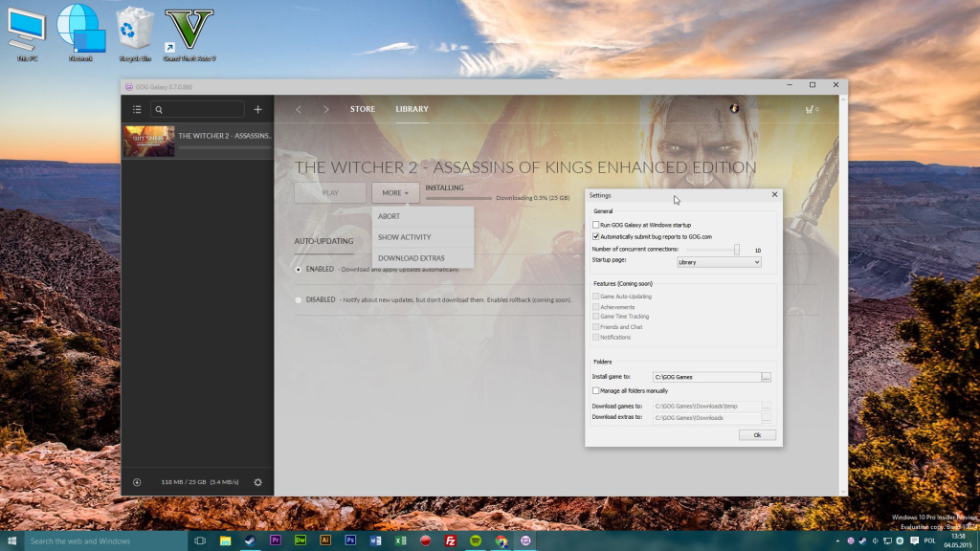The width and height of the screenshot is (980, 551).
Task: Switch to the Store tab
Action: click(363, 110)
